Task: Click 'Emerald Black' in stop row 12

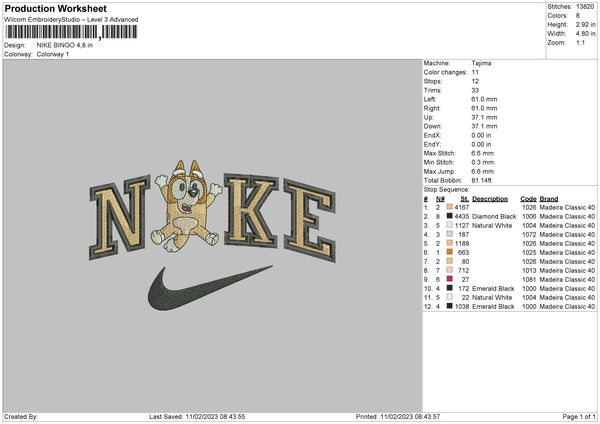Action: coord(493,307)
